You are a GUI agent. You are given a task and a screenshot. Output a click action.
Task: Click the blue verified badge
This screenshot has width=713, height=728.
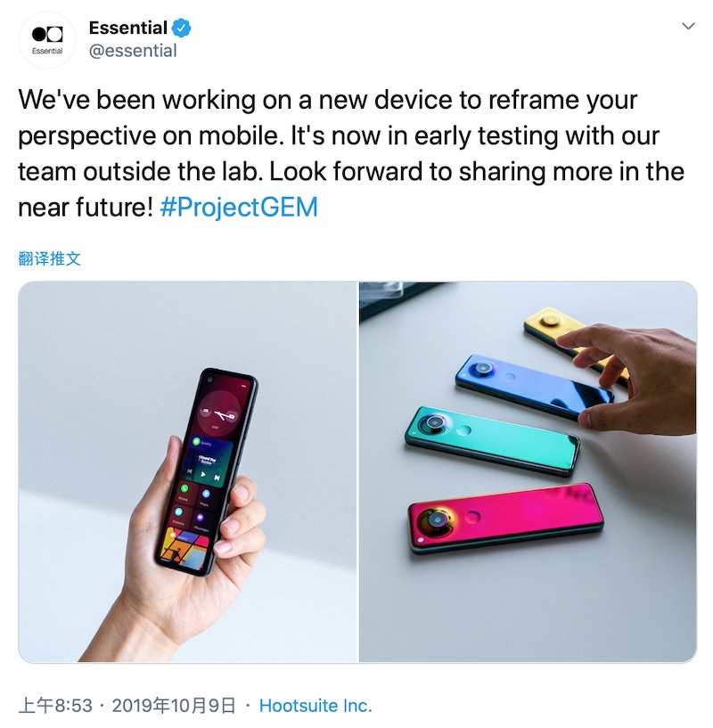pos(181,29)
